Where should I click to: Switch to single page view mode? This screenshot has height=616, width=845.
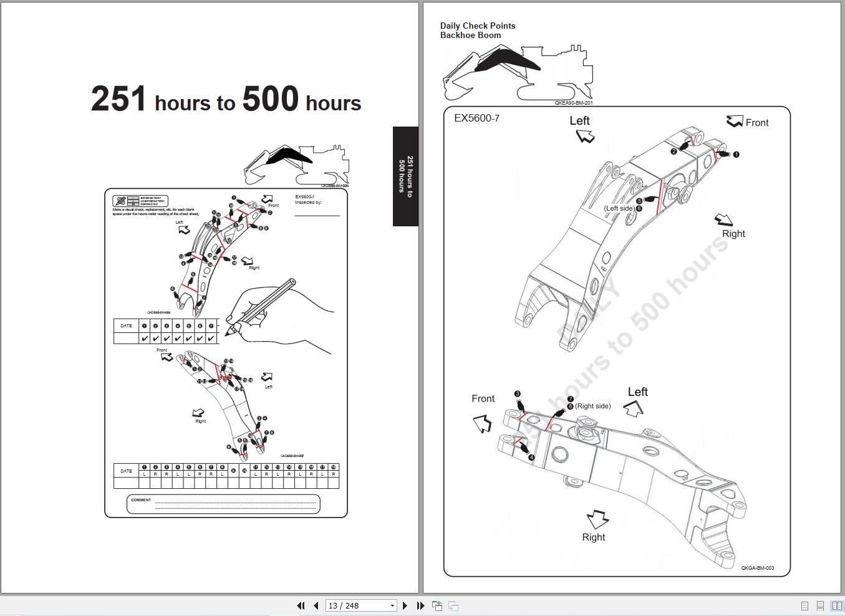(x=803, y=604)
